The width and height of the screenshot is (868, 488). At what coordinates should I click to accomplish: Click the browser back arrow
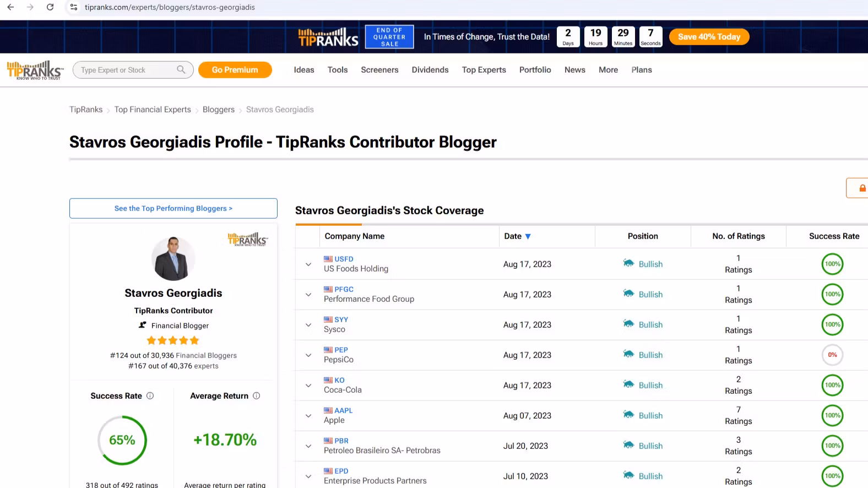click(10, 7)
